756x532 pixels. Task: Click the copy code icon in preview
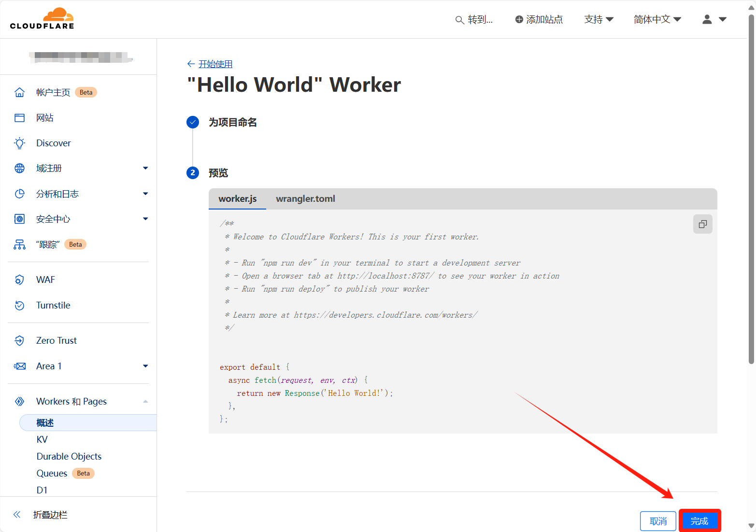702,224
